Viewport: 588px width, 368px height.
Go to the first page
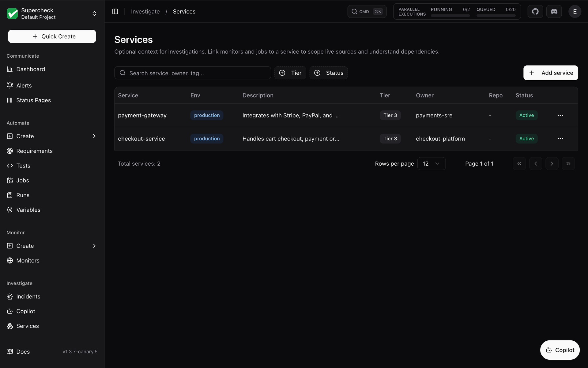point(519,164)
